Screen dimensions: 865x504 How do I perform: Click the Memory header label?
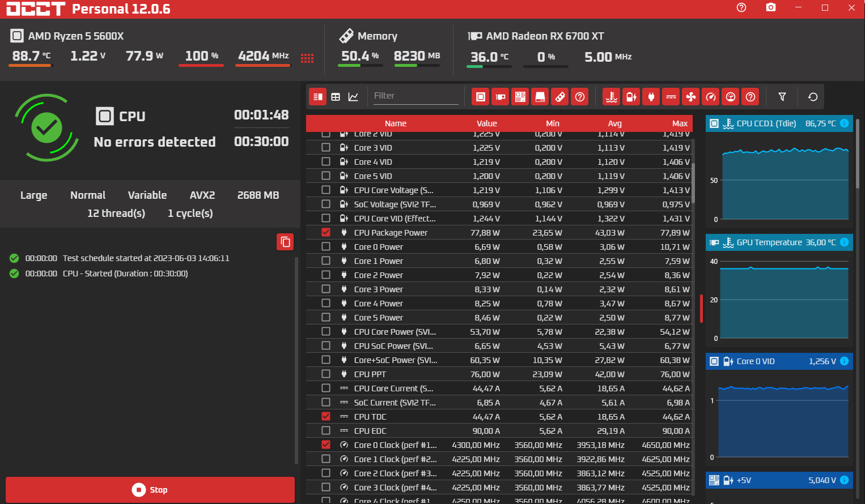click(378, 36)
